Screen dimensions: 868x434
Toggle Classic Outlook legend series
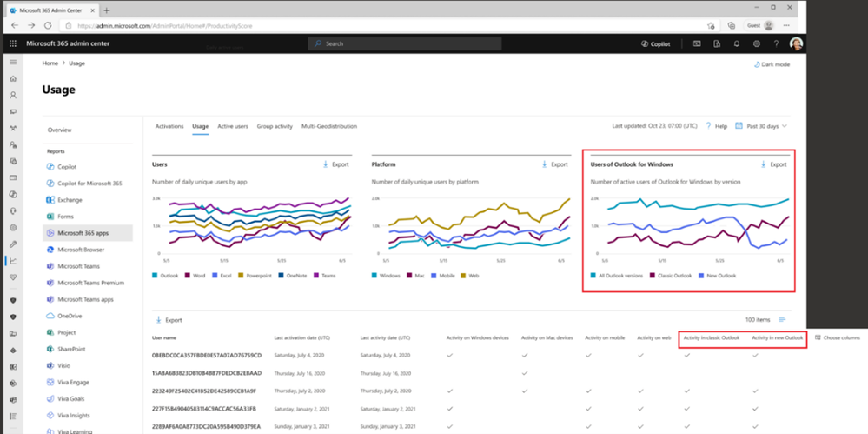click(x=671, y=276)
